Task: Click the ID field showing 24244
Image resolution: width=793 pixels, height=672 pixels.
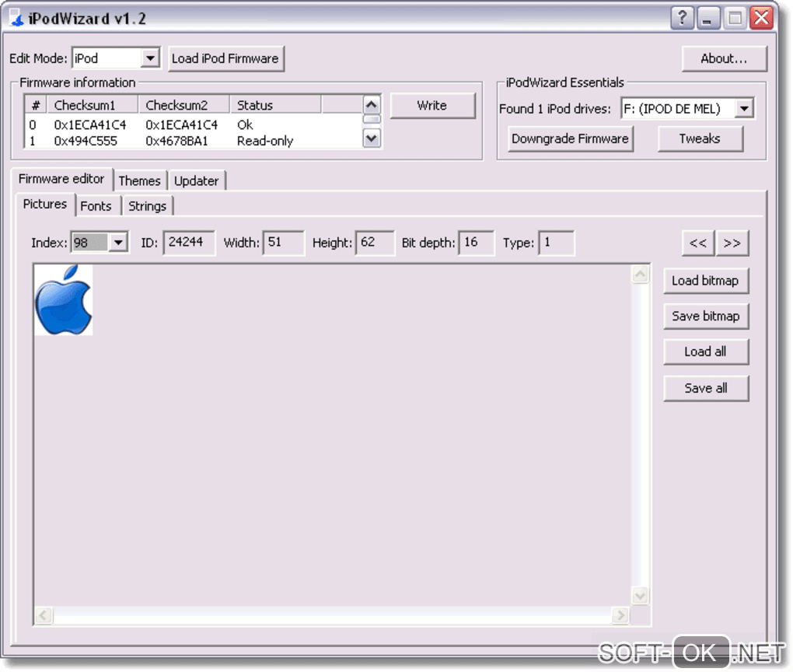Action: (189, 243)
